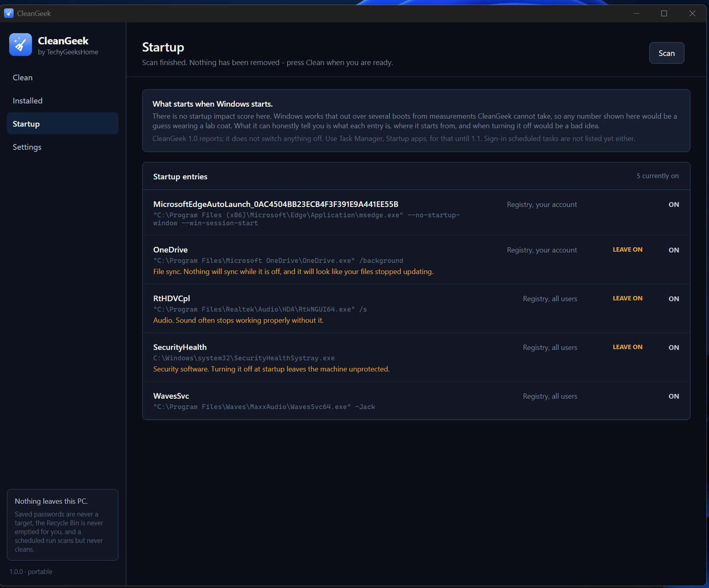The width and height of the screenshot is (709, 588).
Task: Maximize the CleanGeek window
Action: point(664,13)
